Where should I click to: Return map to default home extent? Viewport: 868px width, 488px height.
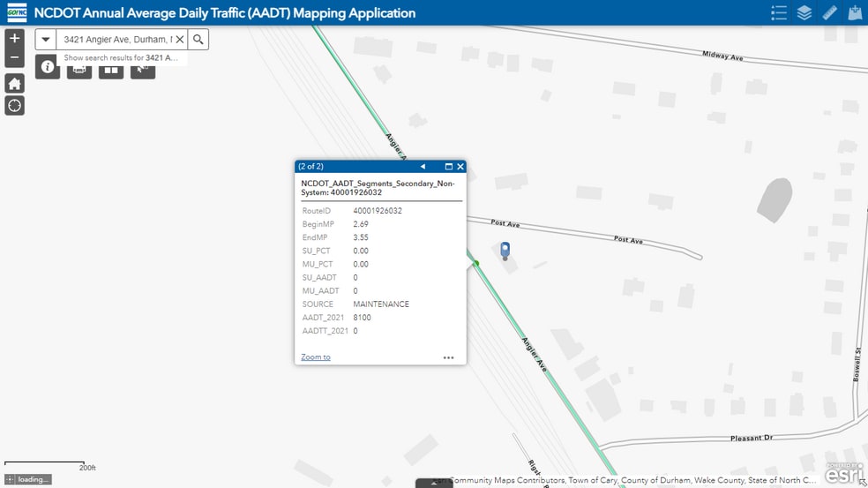tap(14, 83)
